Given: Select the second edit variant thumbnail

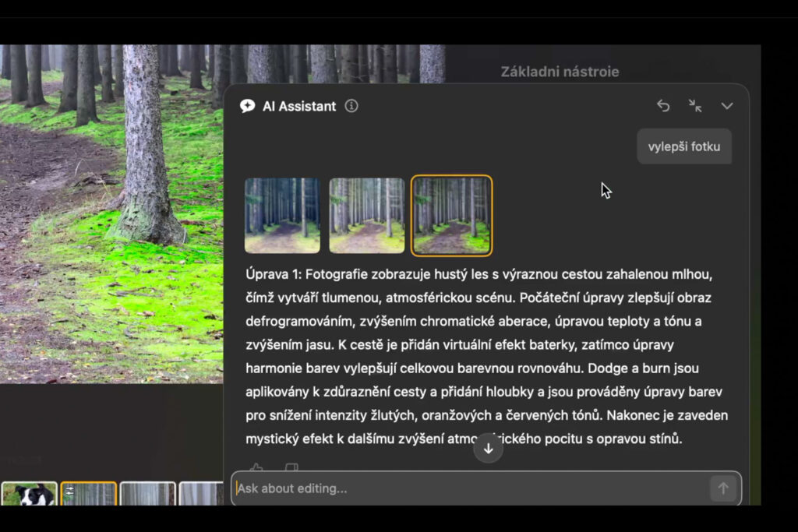Looking at the screenshot, I should coord(366,216).
